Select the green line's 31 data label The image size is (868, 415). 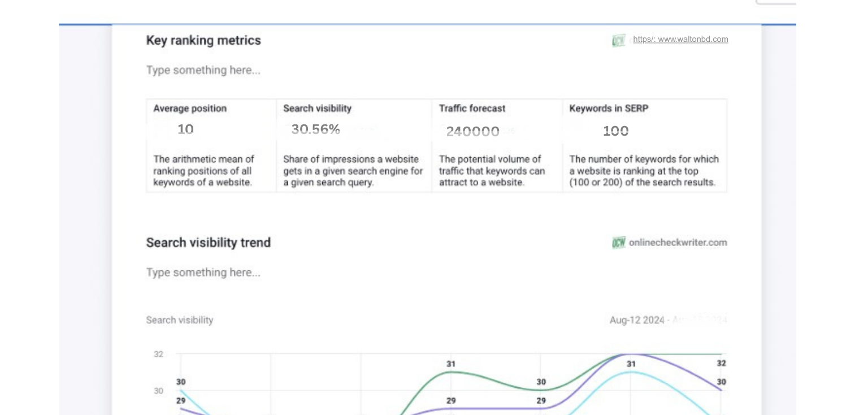450,364
